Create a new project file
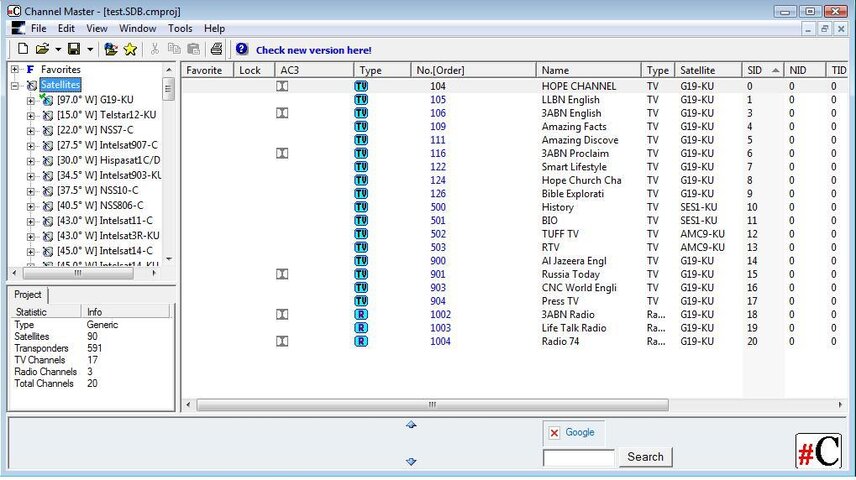Screen dimensions: 856x480 22,49
